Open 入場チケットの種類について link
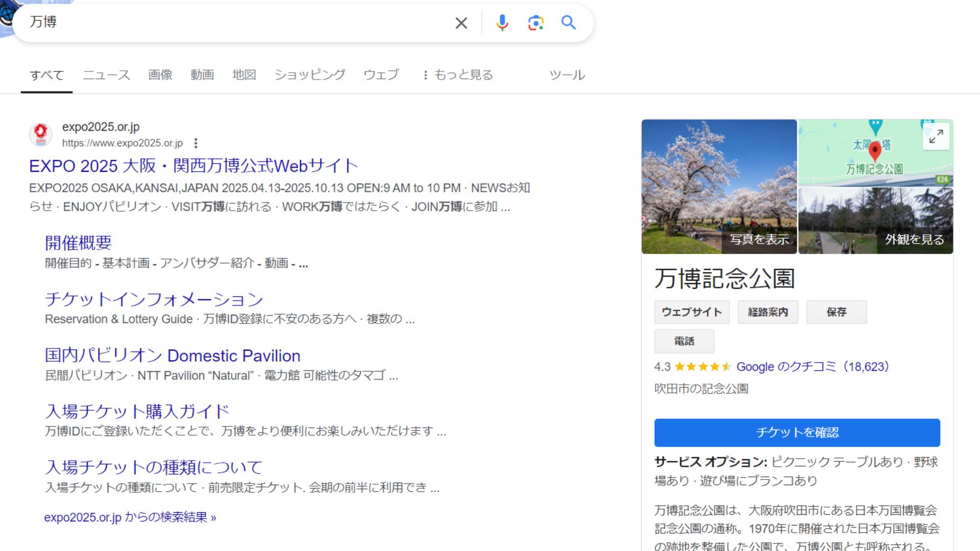 (x=154, y=467)
